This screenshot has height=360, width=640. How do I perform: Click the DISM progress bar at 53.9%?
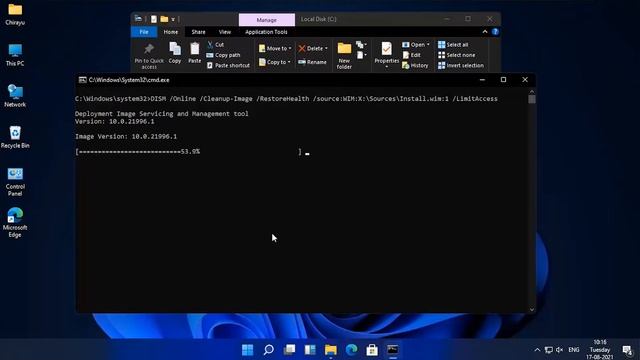pyautogui.click(x=188, y=152)
